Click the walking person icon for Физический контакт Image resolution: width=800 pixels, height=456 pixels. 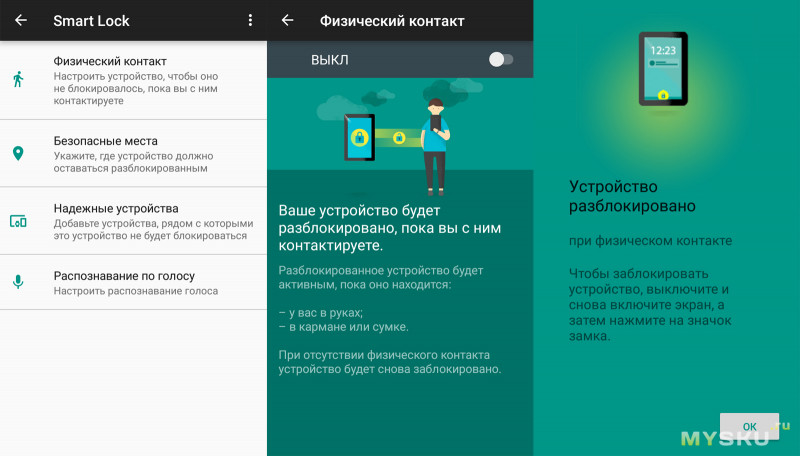[18, 80]
